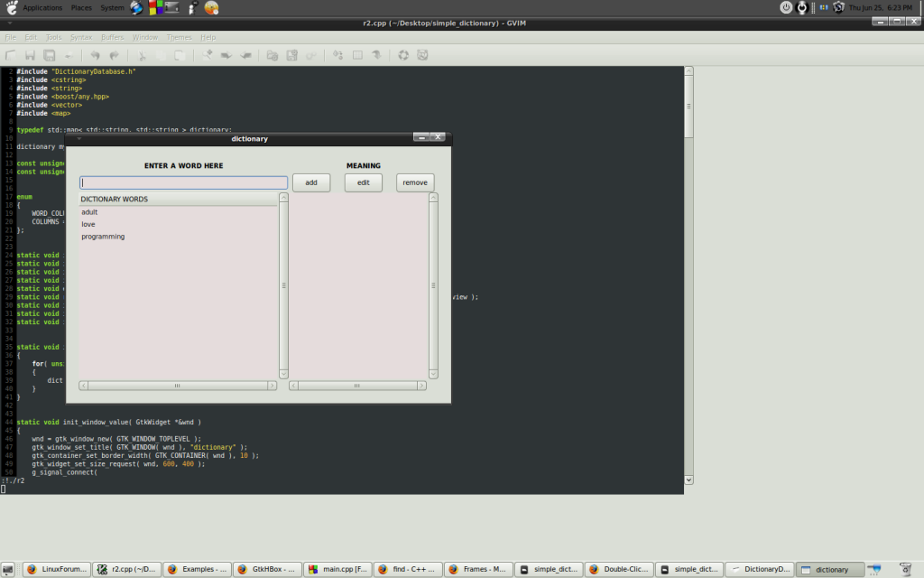The image size is (924, 578).
Task: Click the power button icon in top panel
Action: click(x=786, y=7)
